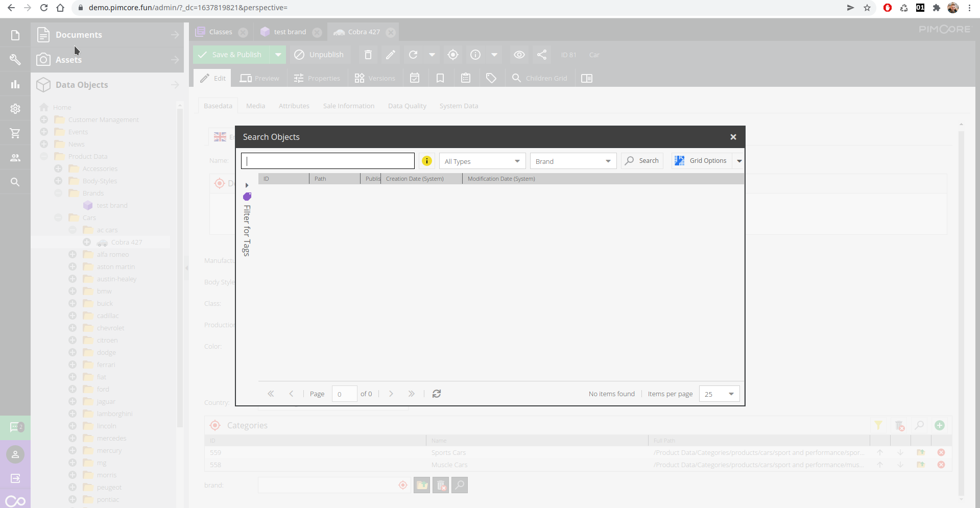This screenshot has height=508, width=980.
Task: Click the trash Delete icon in the toolbar
Action: 368,55
